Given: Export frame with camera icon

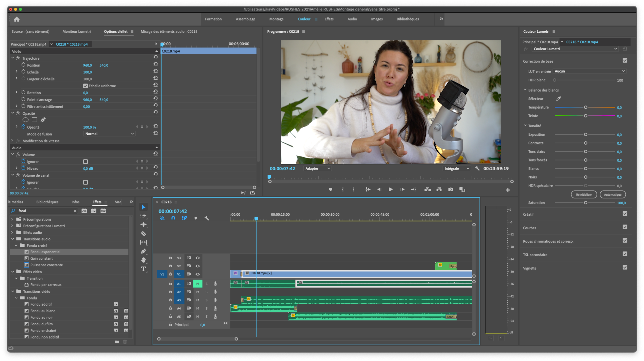Looking at the screenshot, I should click(x=450, y=190).
